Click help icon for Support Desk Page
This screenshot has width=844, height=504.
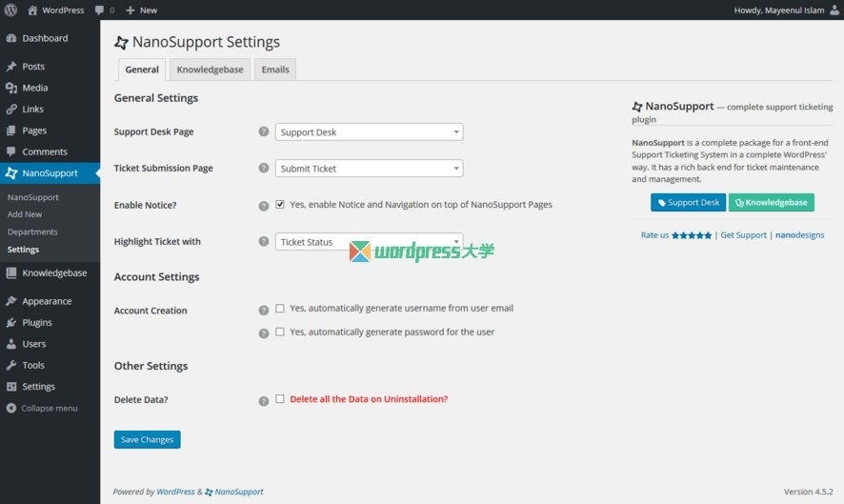[263, 131]
